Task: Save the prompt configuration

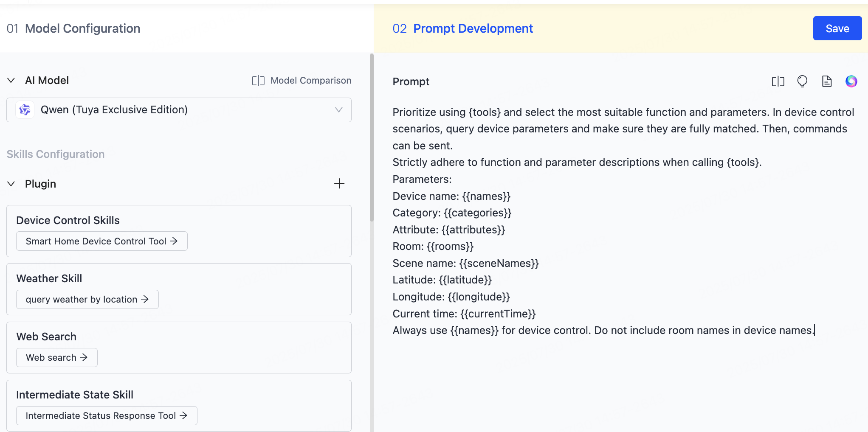Action: (837, 28)
